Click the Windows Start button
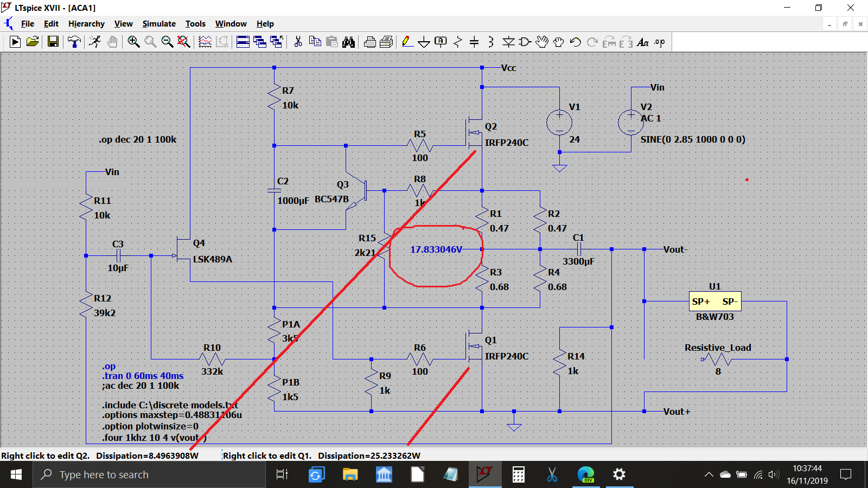 pyautogui.click(x=16, y=474)
